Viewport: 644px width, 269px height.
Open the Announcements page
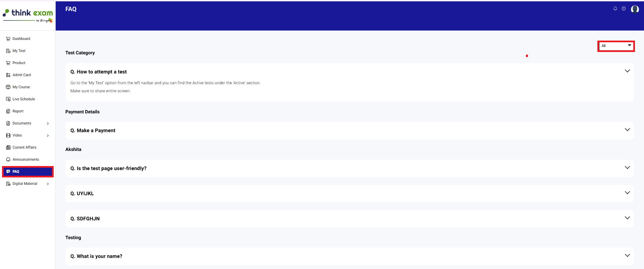pyautogui.click(x=25, y=160)
